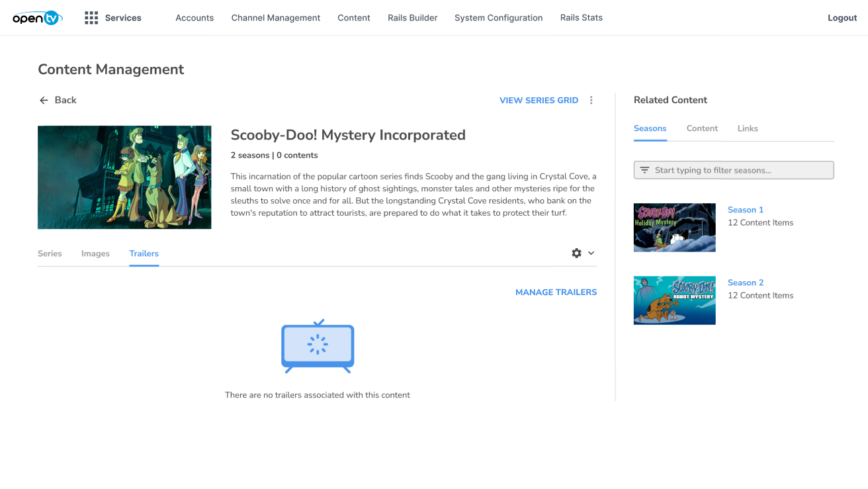Open the Season 1 link
This screenshot has height=489, width=868.
click(x=746, y=210)
